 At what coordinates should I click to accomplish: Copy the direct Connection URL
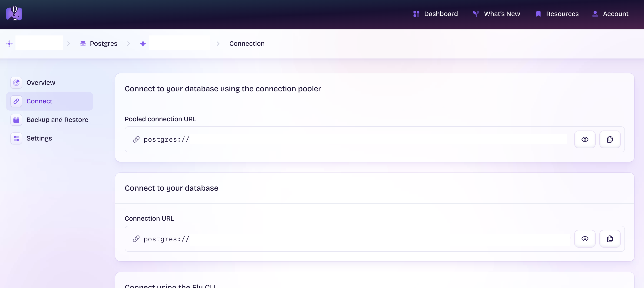click(x=610, y=239)
